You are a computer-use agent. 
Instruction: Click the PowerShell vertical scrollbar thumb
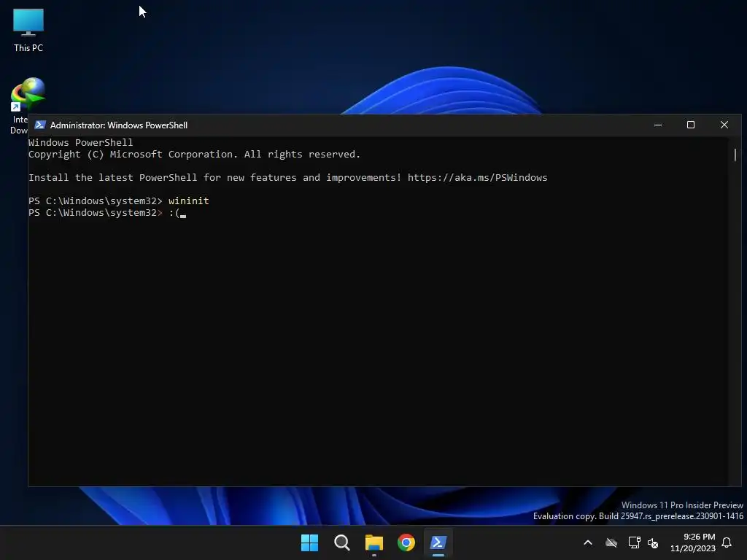[735, 155]
